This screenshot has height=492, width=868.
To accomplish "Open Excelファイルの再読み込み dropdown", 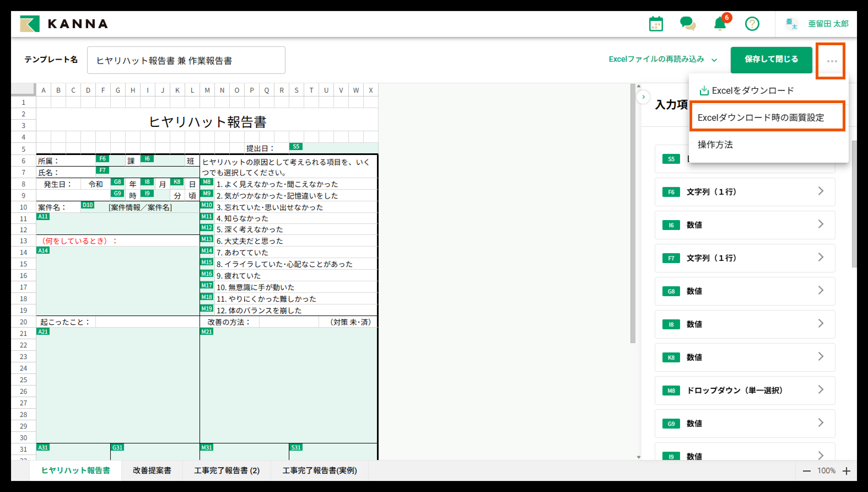I will 662,60.
